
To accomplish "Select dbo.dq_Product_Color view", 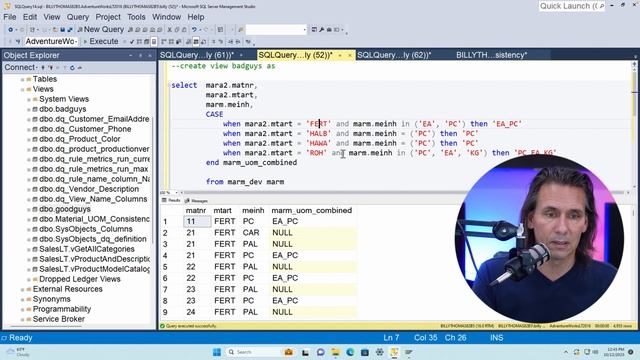I will tap(80, 139).
